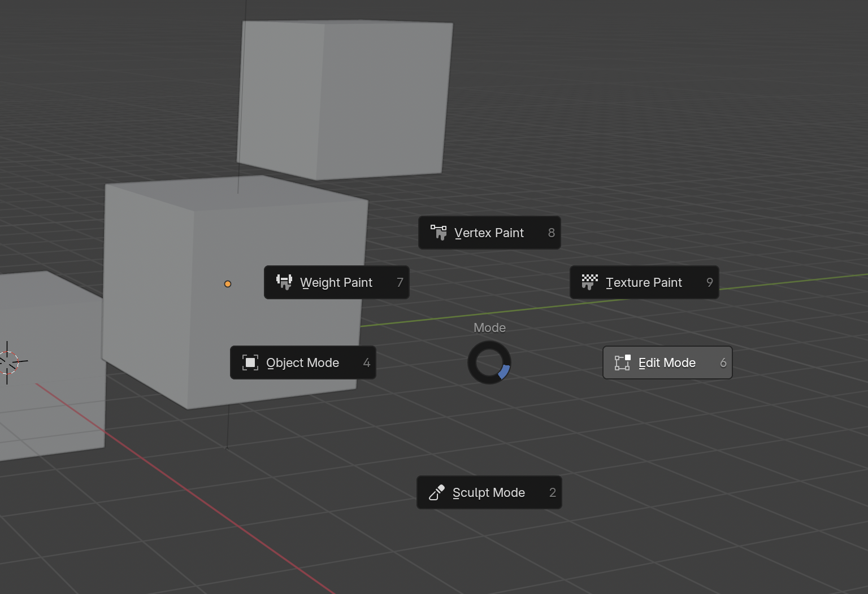The width and height of the screenshot is (868, 594).
Task: Click the Object Mode square icon
Action: tap(250, 362)
